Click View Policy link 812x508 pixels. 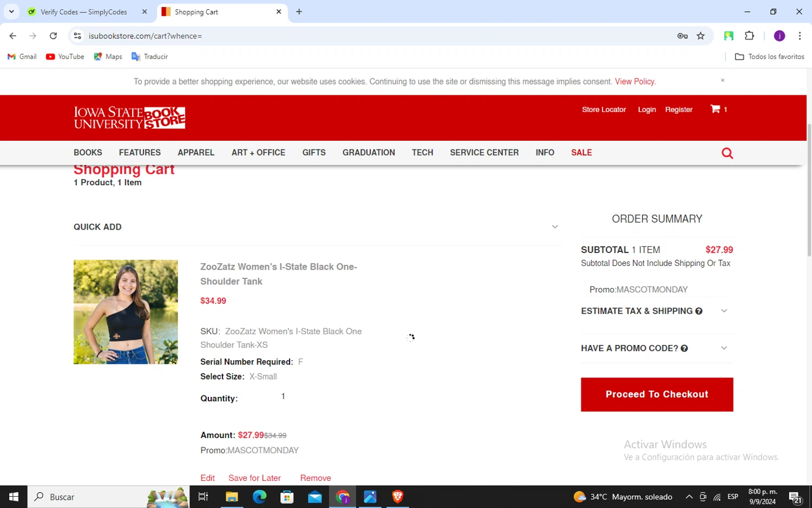coord(635,81)
